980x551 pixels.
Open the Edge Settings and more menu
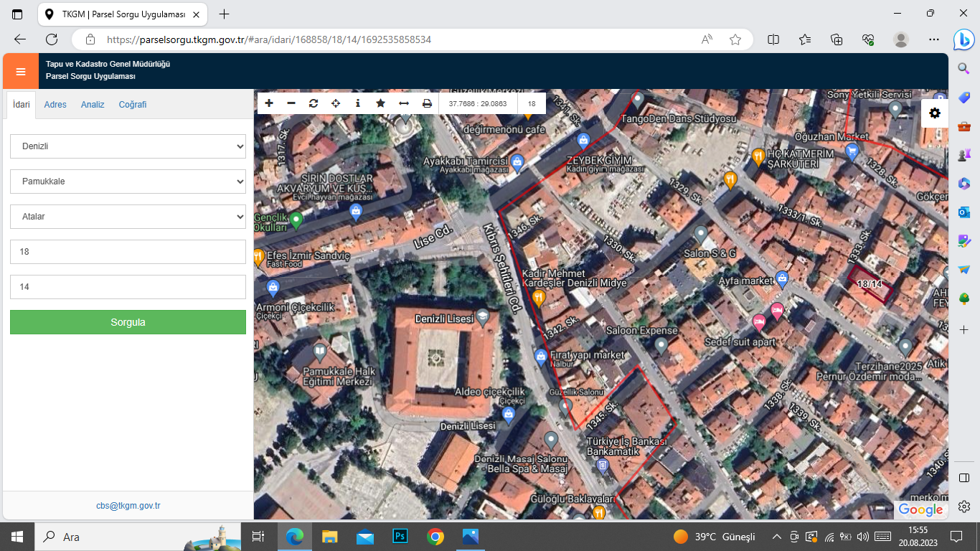pyautogui.click(x=933, y=39)
